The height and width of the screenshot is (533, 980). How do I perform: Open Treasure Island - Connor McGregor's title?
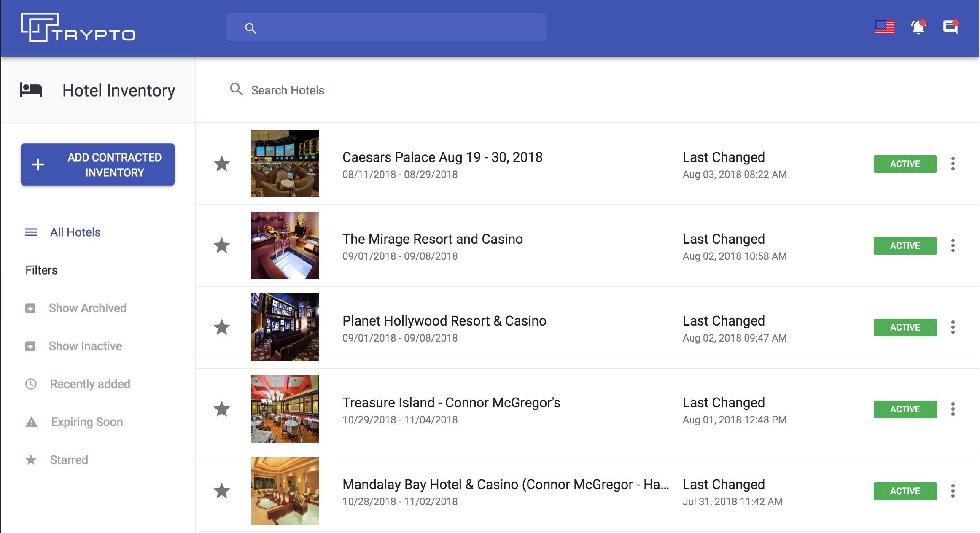point(451,402)
